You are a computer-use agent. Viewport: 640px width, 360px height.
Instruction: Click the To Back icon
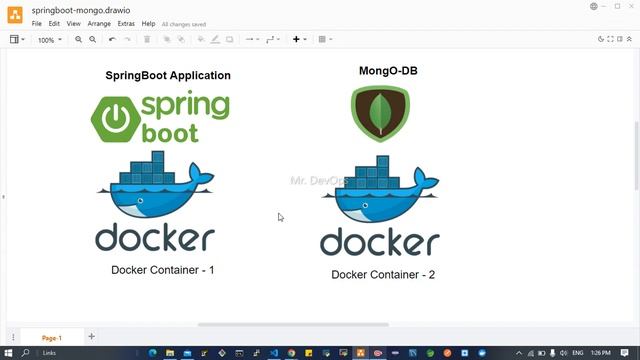[x=181, y=39]
